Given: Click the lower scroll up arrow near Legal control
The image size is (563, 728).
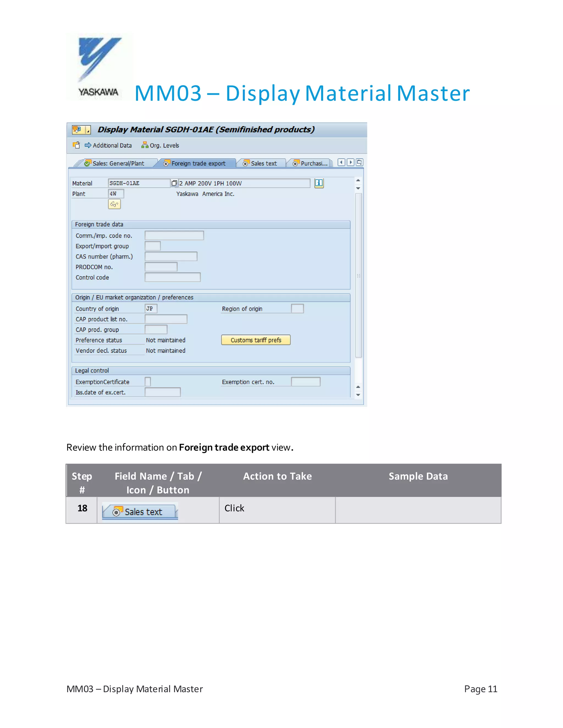Looking at the screenshot, I should point(358,387).
